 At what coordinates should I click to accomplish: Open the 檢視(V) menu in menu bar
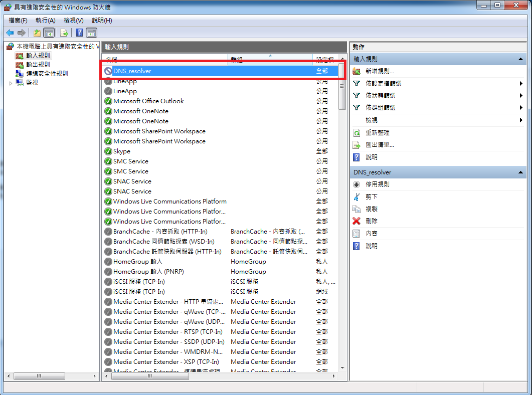point(74,21)
